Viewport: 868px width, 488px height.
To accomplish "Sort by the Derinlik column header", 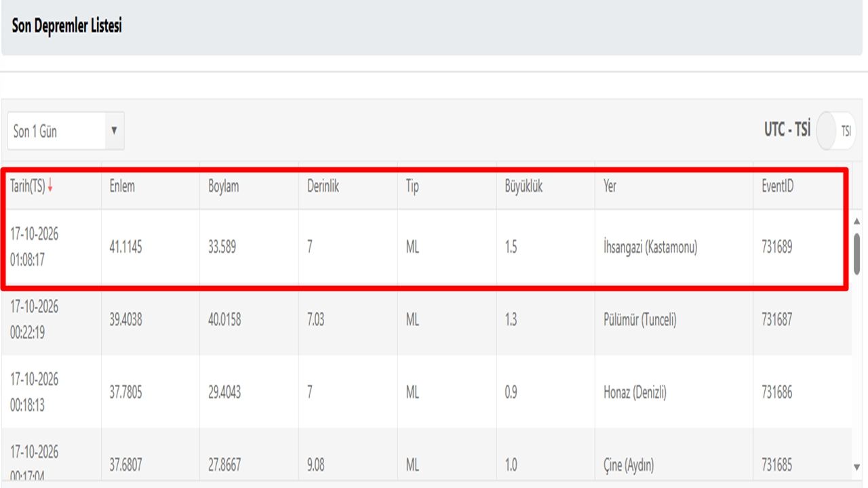I will point(323,186).
